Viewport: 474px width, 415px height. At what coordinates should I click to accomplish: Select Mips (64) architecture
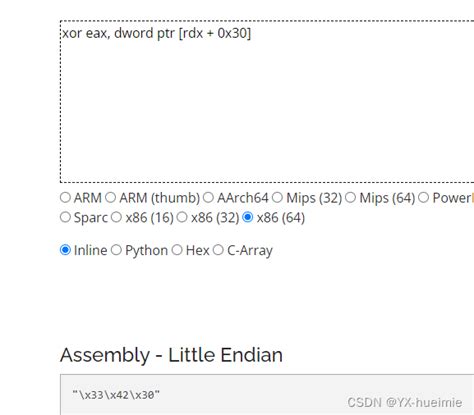point(350,197)
